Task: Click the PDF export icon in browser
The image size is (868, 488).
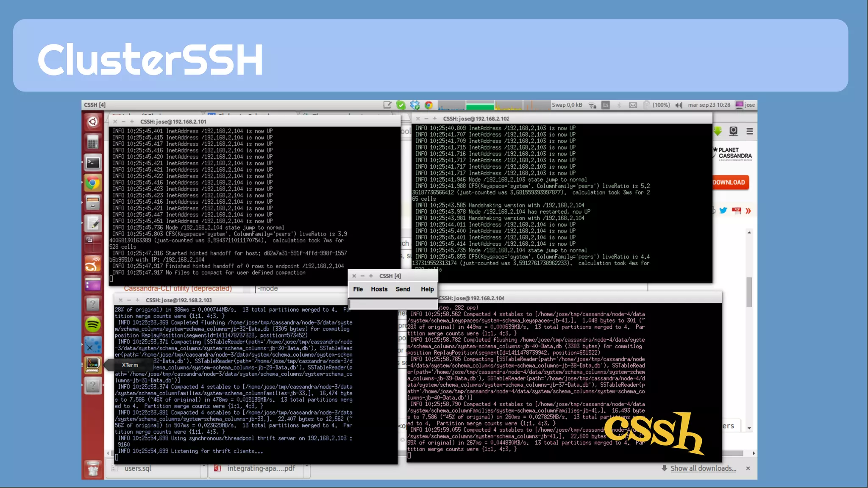Action: pos(737,211)
